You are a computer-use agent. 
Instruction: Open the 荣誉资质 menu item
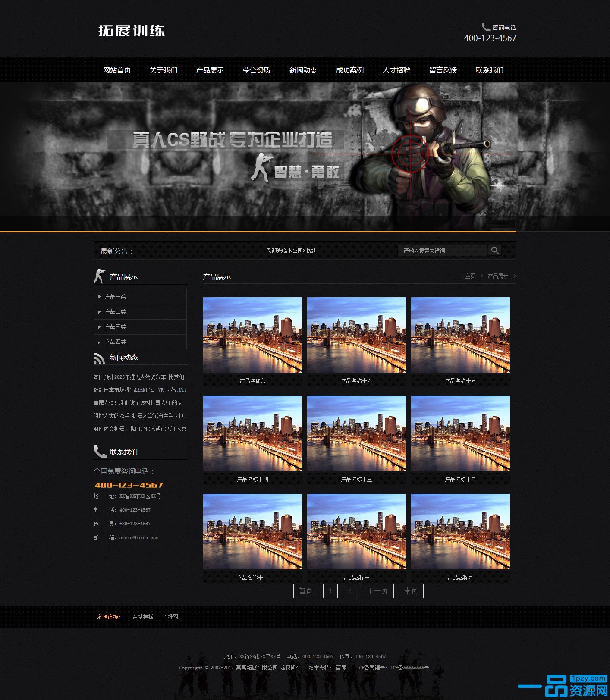[257, 70]
